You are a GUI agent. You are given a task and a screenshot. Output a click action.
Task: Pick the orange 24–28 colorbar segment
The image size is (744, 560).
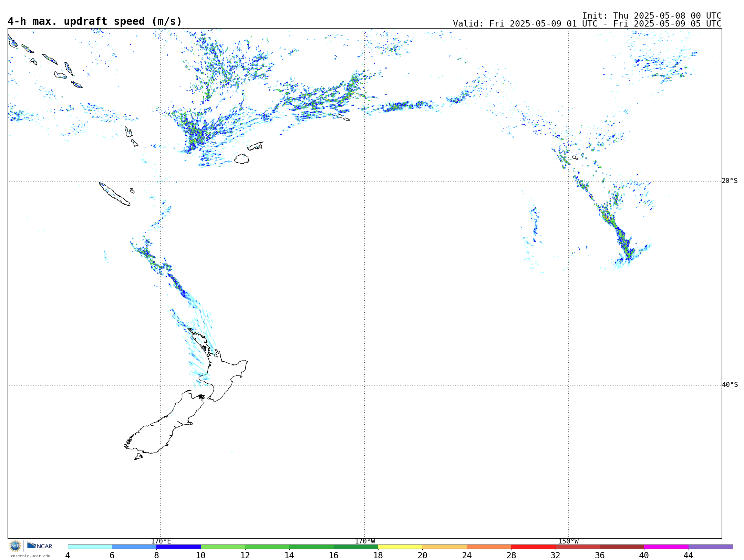[489, 547]
